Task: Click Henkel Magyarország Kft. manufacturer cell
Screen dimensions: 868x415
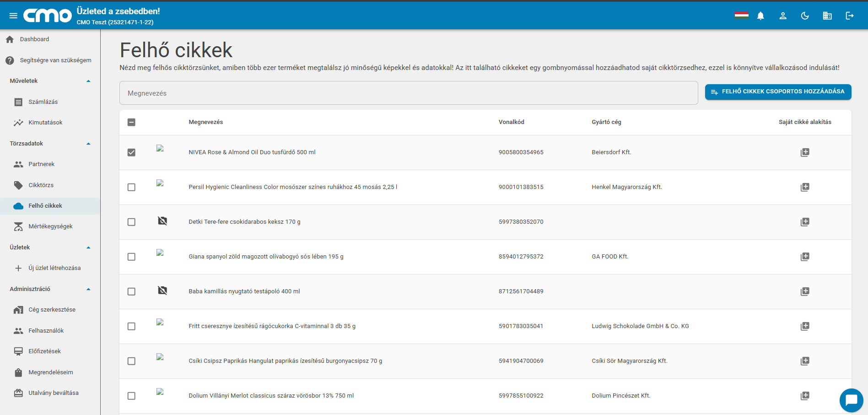Action: tap(627, 187)
